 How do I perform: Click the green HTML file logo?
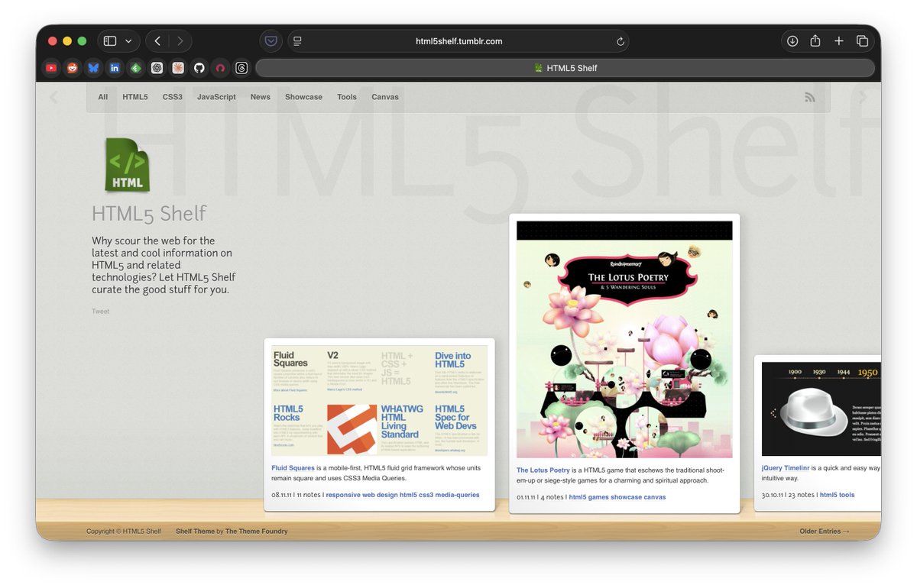pyautogui.click(x=127, y=165)
